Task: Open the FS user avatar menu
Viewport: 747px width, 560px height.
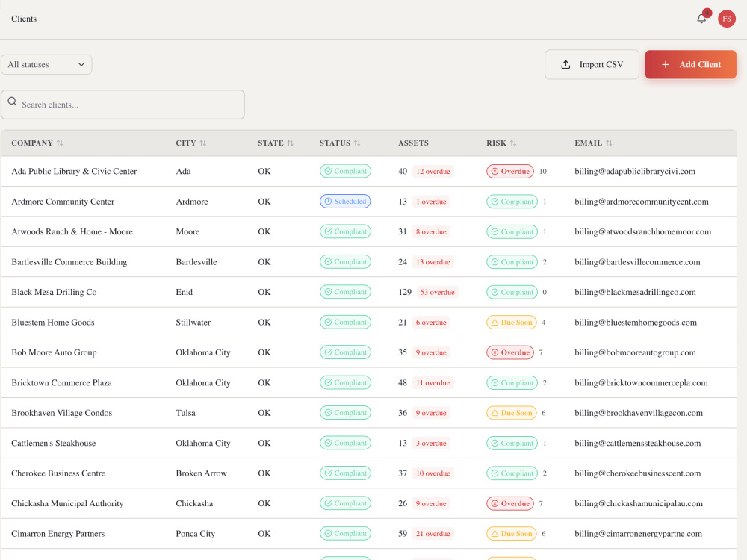Action: tap(727, 19)
